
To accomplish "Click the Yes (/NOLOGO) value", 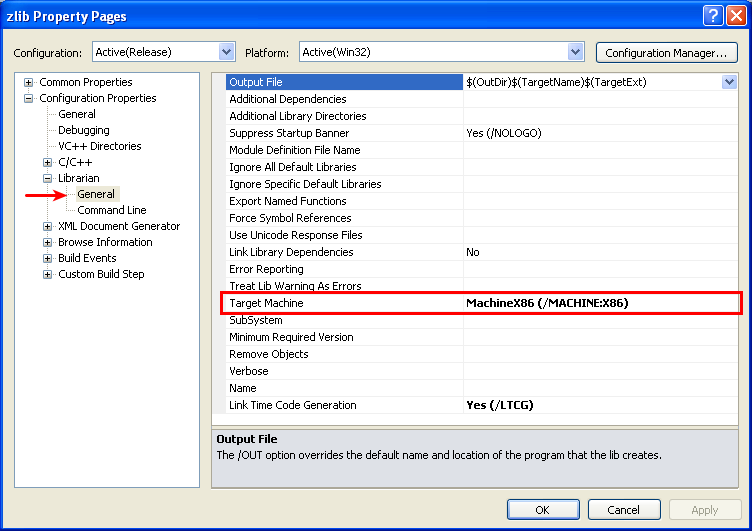I will coord(504,133).
